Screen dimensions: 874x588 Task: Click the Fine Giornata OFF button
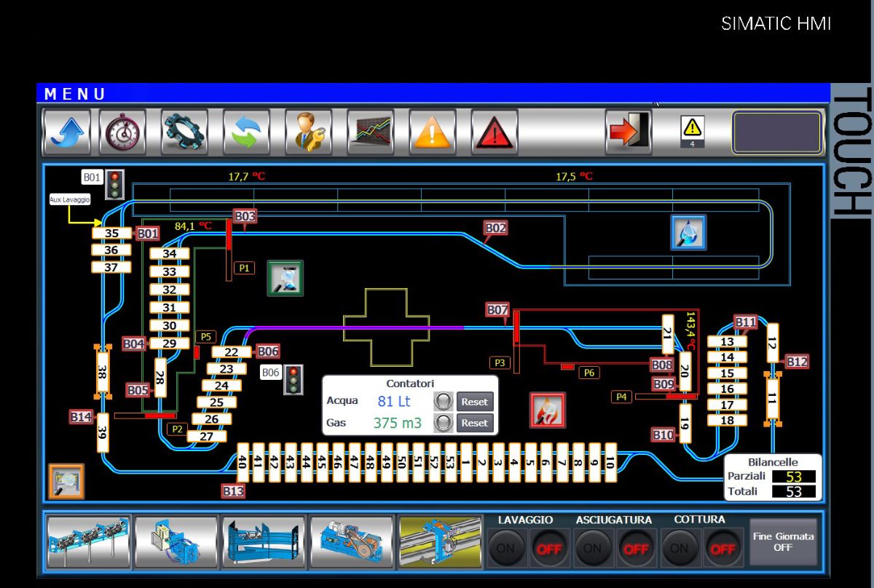tap(783, 541)
